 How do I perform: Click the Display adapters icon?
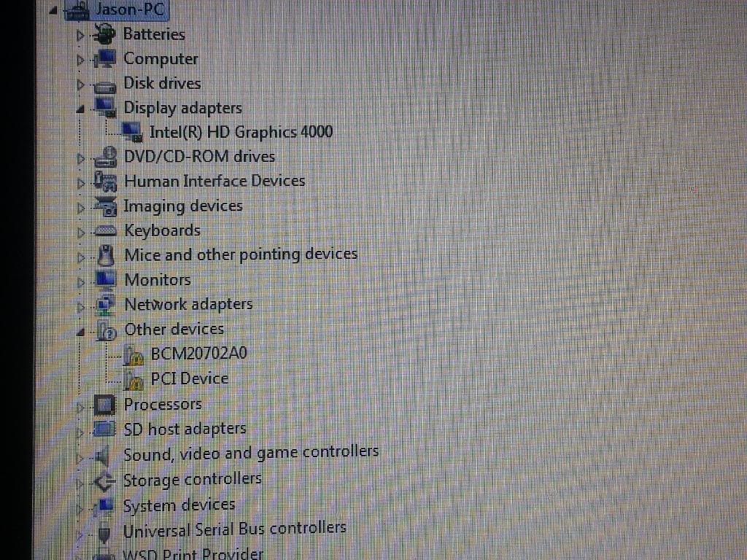[x=105, y=108]
